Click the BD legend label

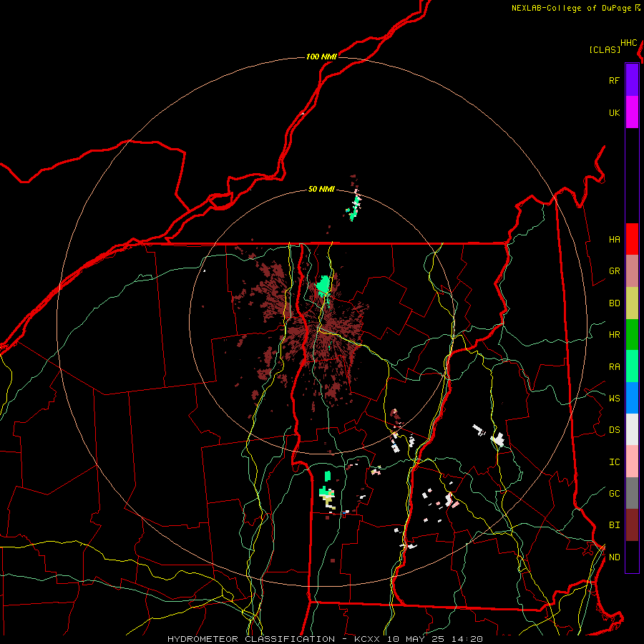[614, 303]
